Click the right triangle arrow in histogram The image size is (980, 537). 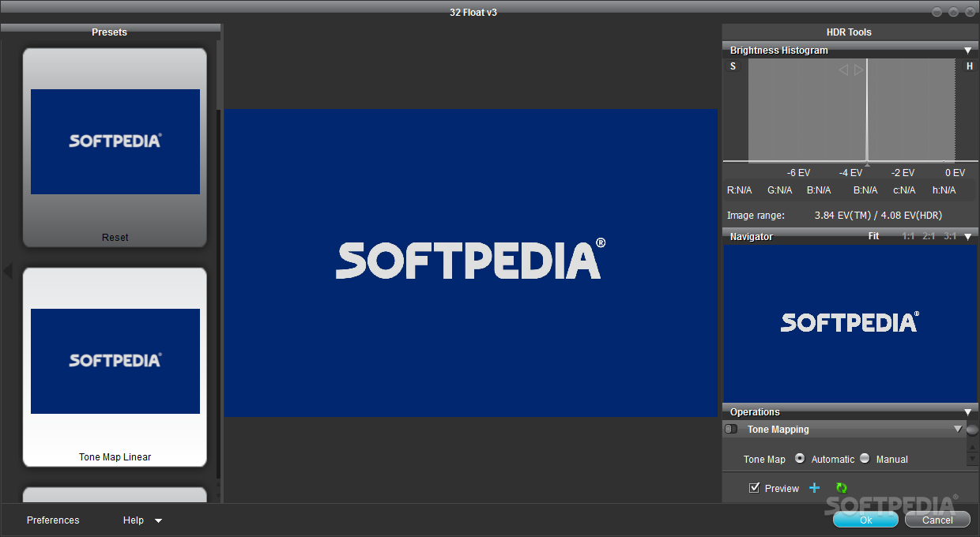pyautogui.click(x=859, y=69)
